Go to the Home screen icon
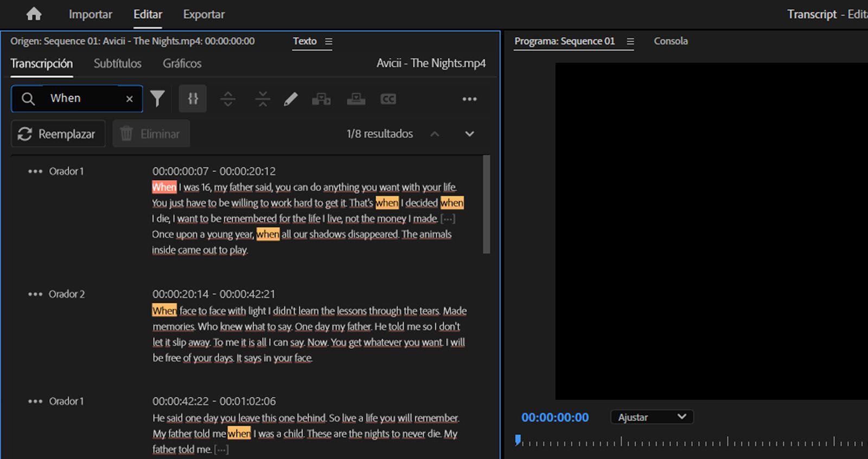 (34, 14)
